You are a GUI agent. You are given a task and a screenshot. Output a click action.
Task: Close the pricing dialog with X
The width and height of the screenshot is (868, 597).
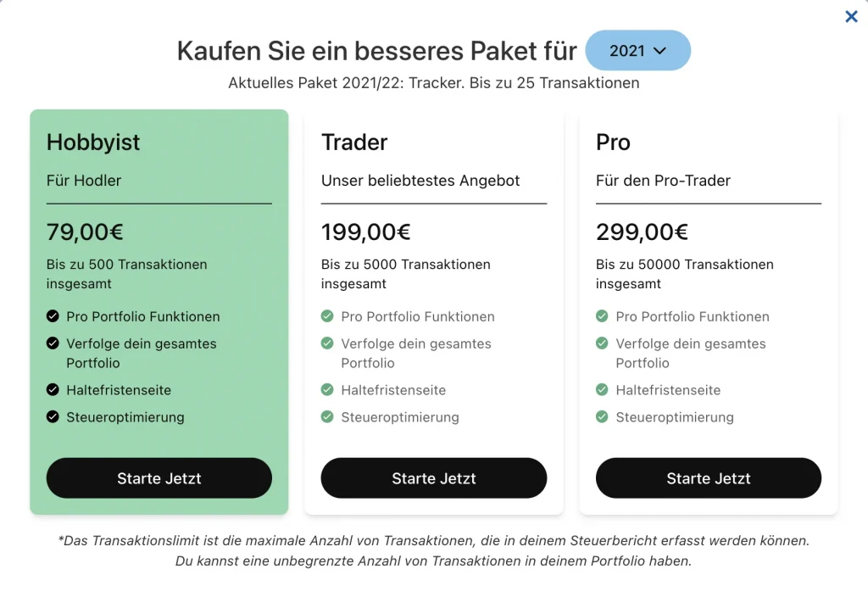[x=851, y=16]
